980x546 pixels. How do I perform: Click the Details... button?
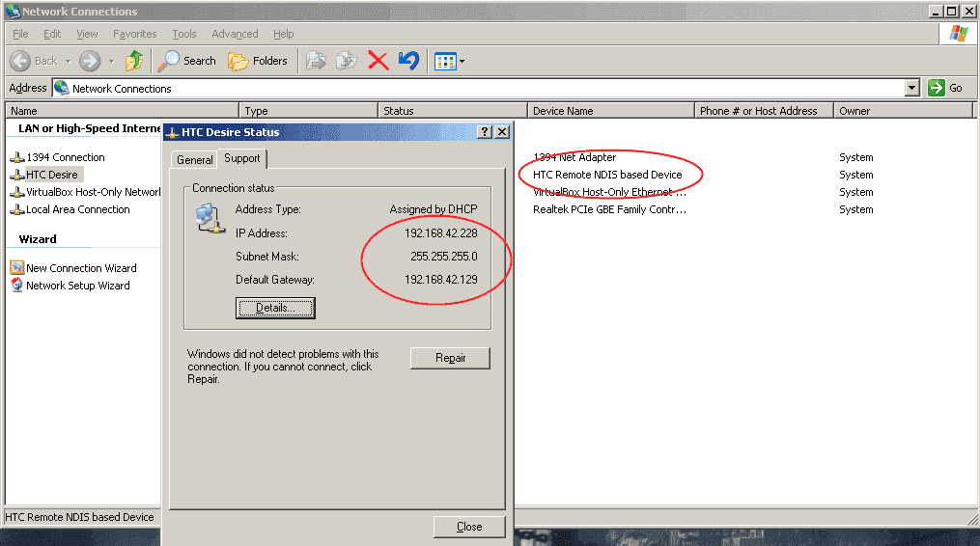pyautogui.click(x=275, y=308)
